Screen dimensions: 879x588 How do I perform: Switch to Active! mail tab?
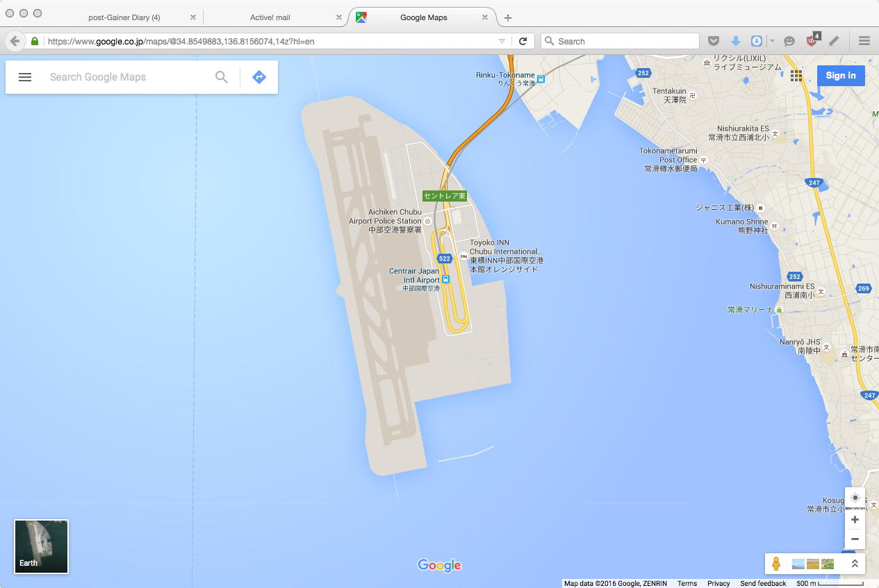(270, 17)
